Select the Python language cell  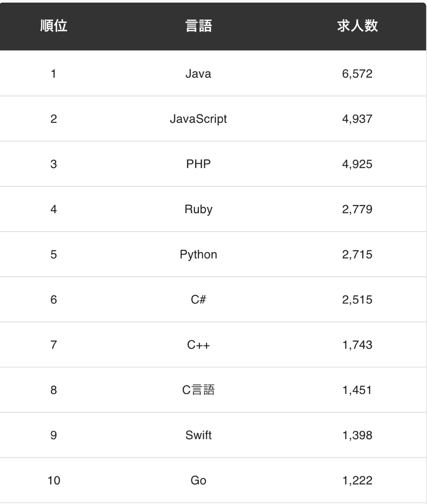point(198,254)
